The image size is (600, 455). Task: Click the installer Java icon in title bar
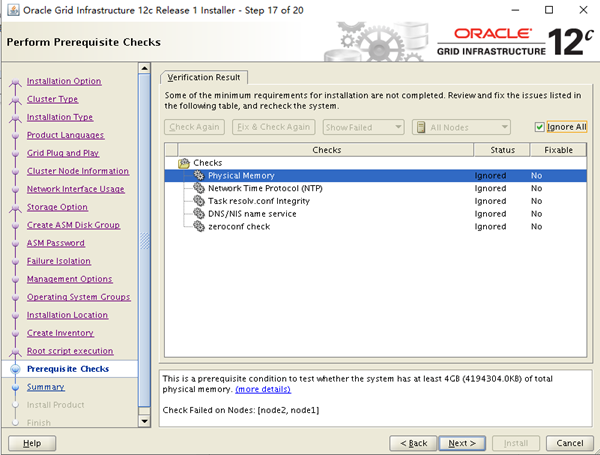point(13,10)
